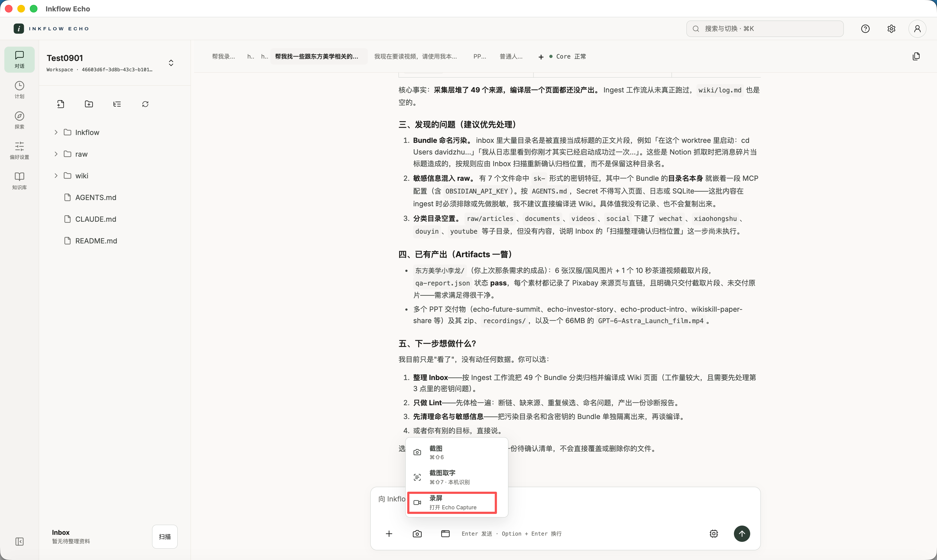The height and width of the screenshot is (560, 937).
Task: Open the README.md file
Action: [x=96, y=241]
